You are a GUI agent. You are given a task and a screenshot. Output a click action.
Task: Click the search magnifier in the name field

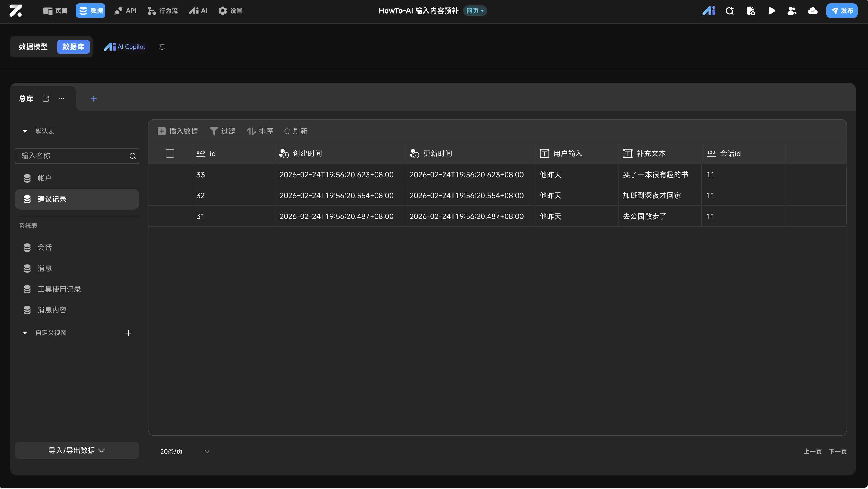click(132, 156)
